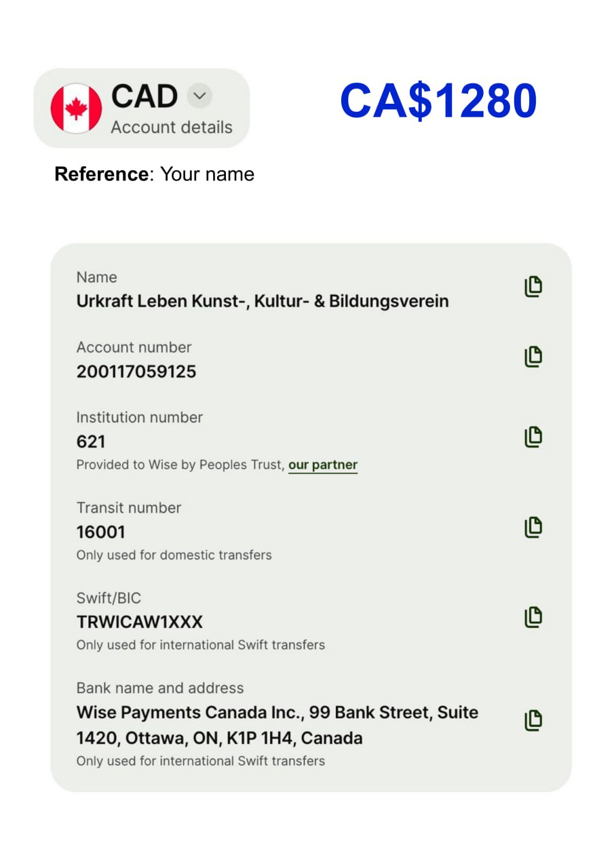Screen dimensions: 614x868
Task: Expand the CAD currency chevron
Action: click(x=199, y=96)
